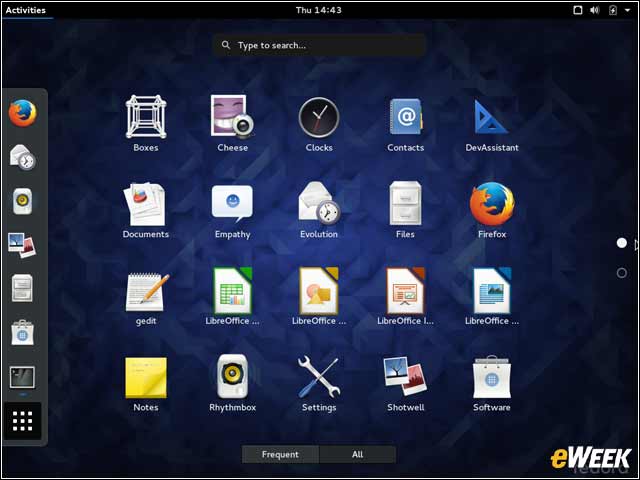Viewport: 640px width, 480px height.
Task: Open the gedit text editor
Action: (146, 297)
